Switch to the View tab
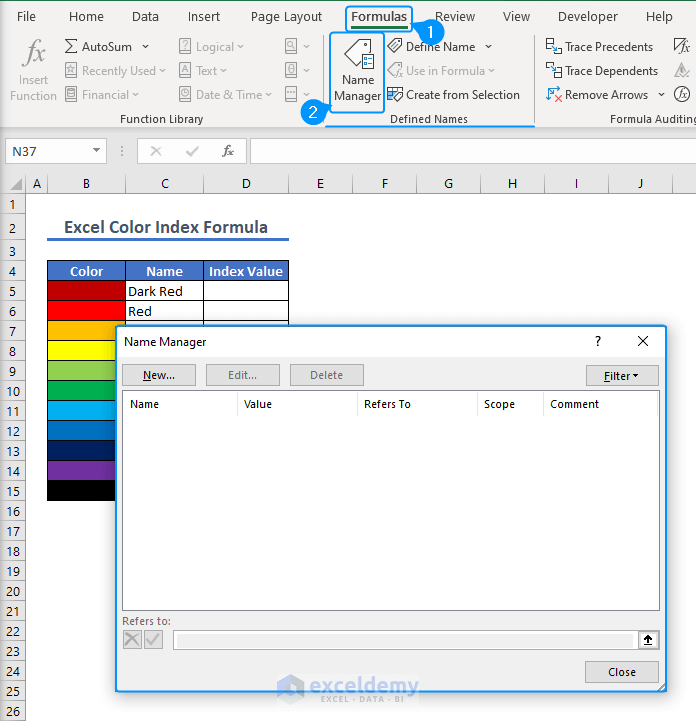The width and height of the screenshot is (696, 721). [516, 17]
